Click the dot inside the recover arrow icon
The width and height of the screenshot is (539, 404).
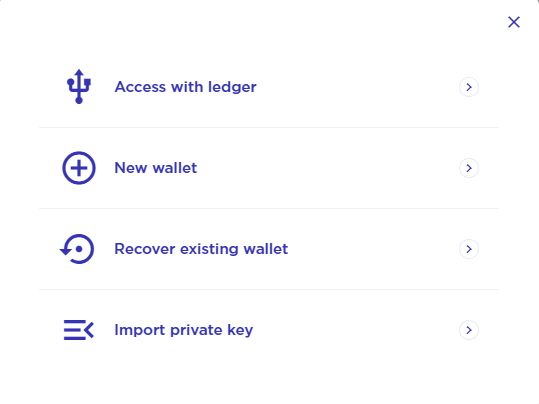click(x=79, y=249)
